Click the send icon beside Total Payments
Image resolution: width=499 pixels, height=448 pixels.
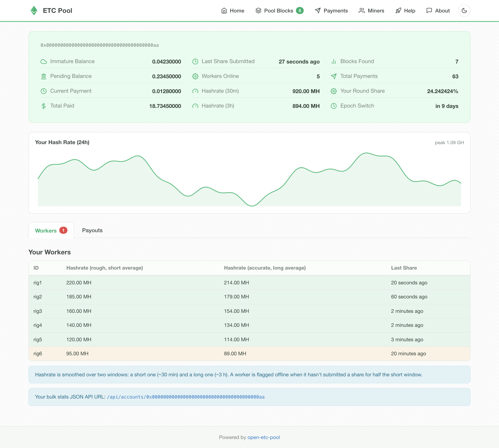[x=334, y=76]
